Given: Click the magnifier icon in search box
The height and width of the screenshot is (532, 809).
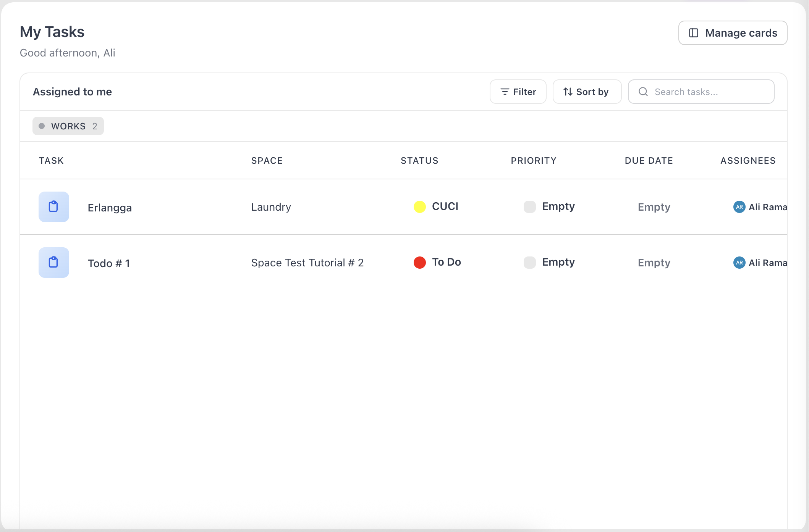Looking at the screenshot, I should (x=643, y=92).
